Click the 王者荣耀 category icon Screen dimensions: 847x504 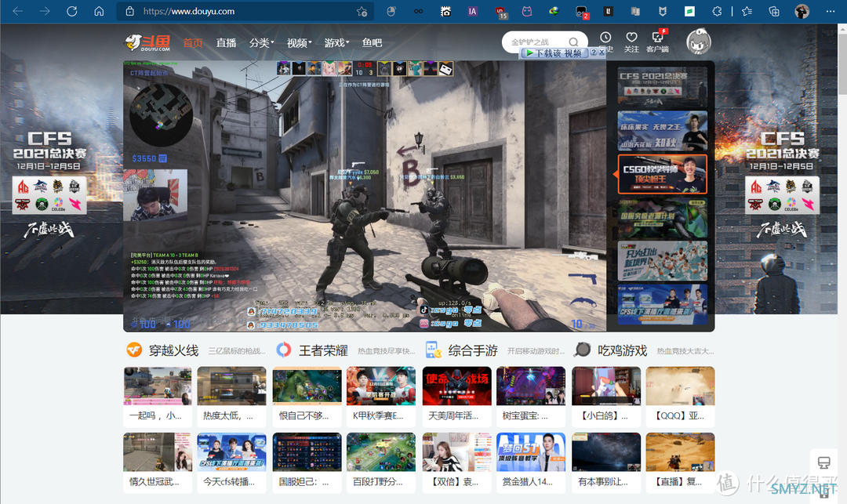click(x=284, y=350)
